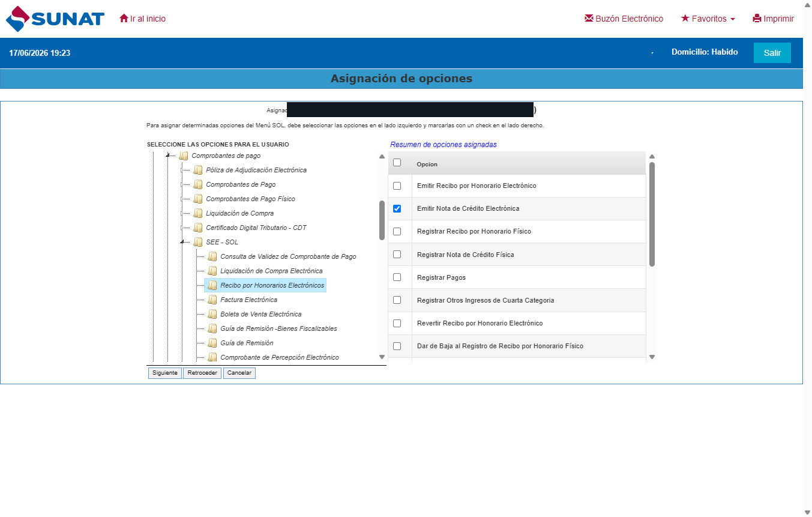The height and width of the screenshot is (517, 812).
Task: Uncheck Emitir Nota de Crédito Electrónica
Action: click(x=397, y=208)
